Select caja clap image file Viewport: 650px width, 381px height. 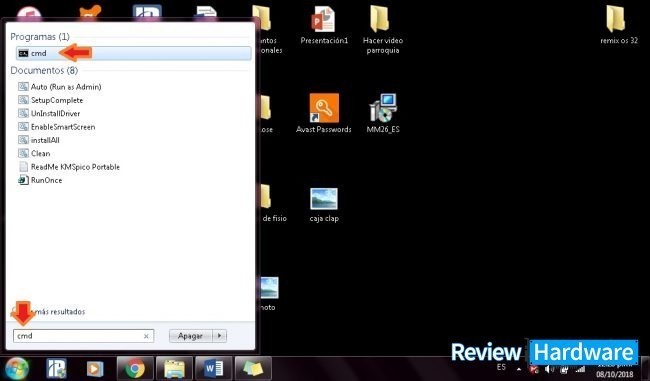tap(324, 205)
